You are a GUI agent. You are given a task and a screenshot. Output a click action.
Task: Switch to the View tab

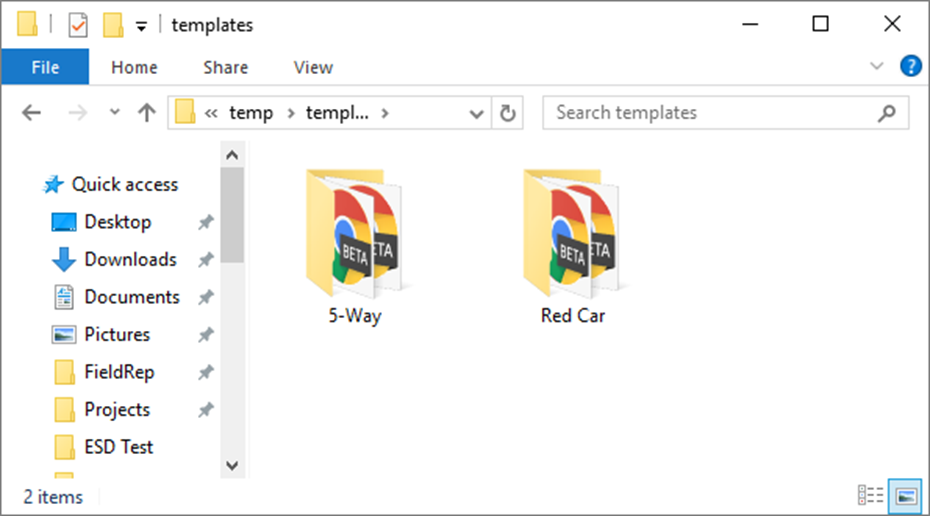(x=313, y=67)
